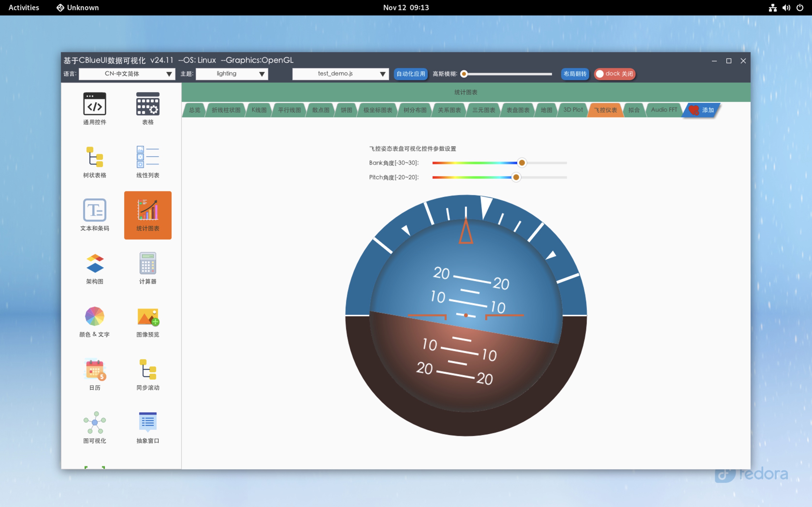
Task: Expand the CN-中文简体 language dropdown
Action: (x=127, y=74)
